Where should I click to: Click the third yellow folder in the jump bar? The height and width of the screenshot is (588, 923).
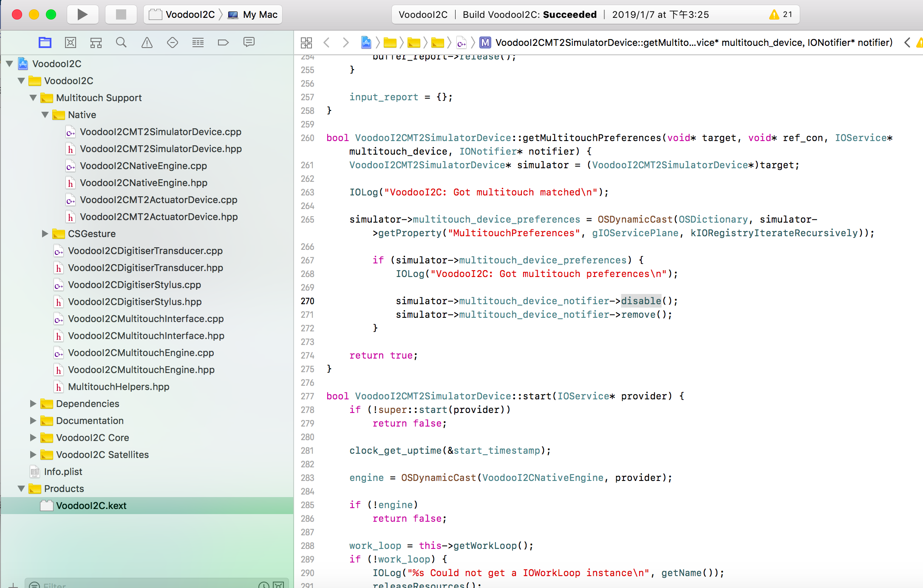438,42
